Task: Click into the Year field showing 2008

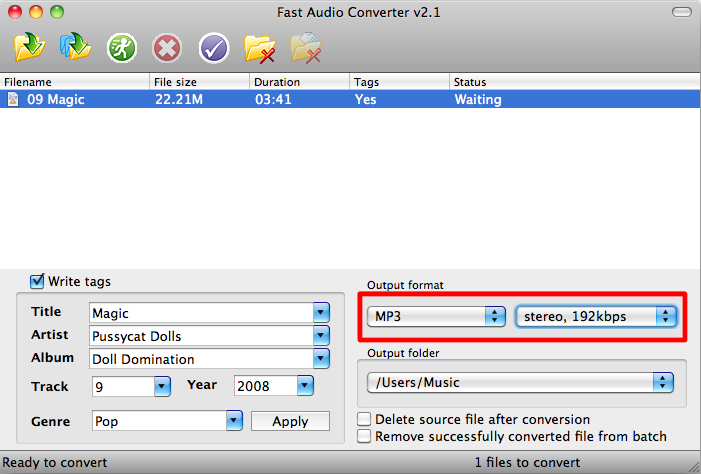Action: 266,385
